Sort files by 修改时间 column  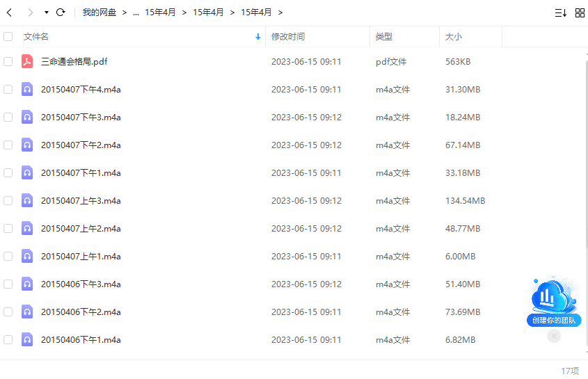point(288,37)
